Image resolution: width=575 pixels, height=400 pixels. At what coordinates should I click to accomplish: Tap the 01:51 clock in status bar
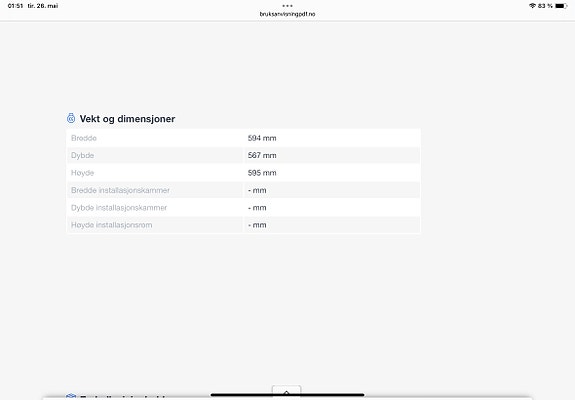pos(15,5)
